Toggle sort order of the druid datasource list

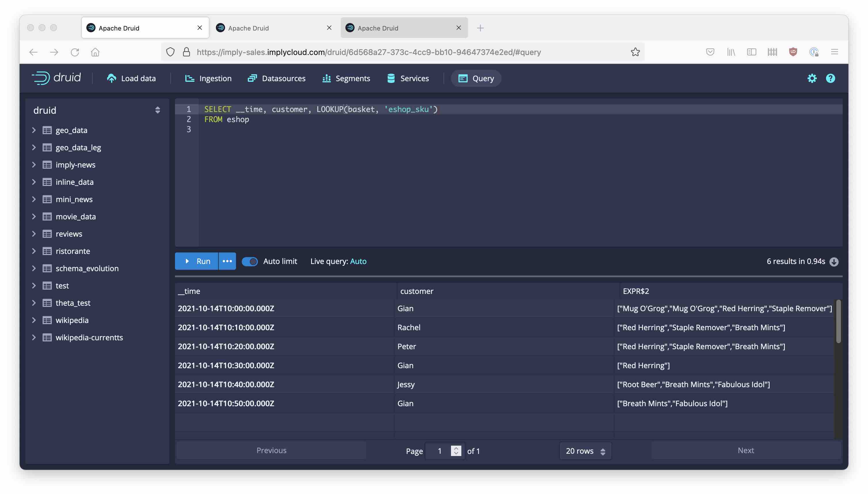coord(157,110)
